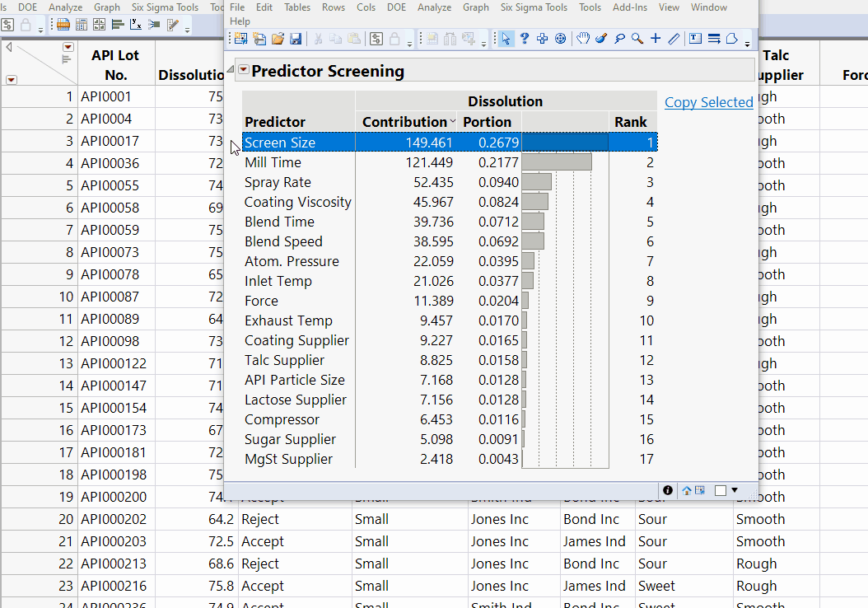The image size is (868, 608).
Task: Pick the hand grabber tool
Action: (583, 39)
